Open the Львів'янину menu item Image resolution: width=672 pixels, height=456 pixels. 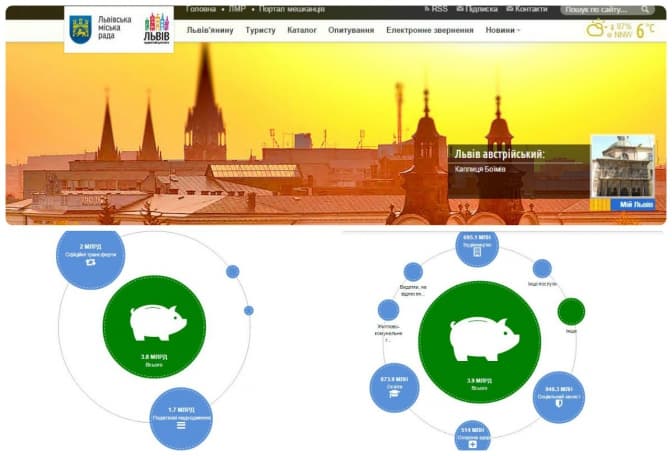tap(212, 30)
